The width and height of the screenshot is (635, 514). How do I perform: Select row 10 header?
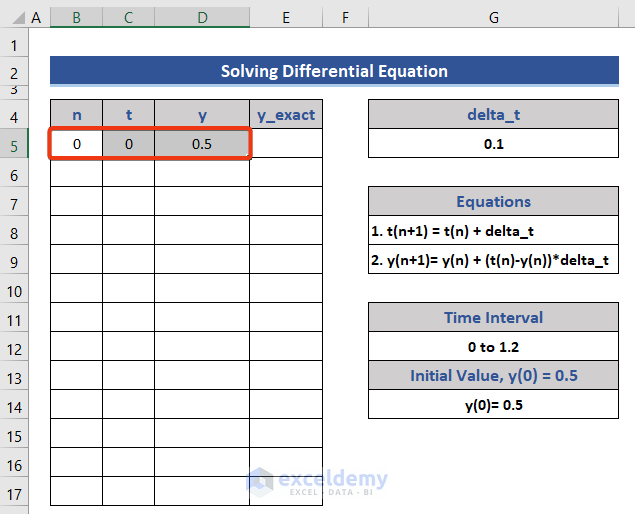point(14,288)
